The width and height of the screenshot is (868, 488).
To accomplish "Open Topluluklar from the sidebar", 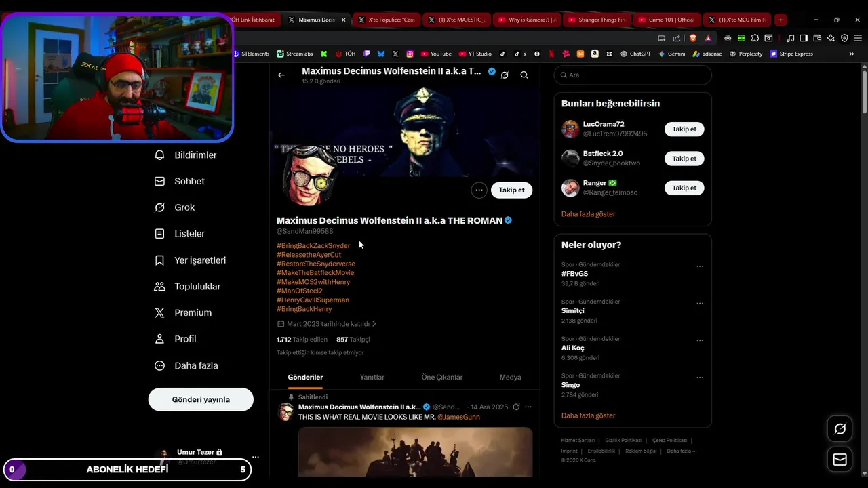I will [188, 287].
